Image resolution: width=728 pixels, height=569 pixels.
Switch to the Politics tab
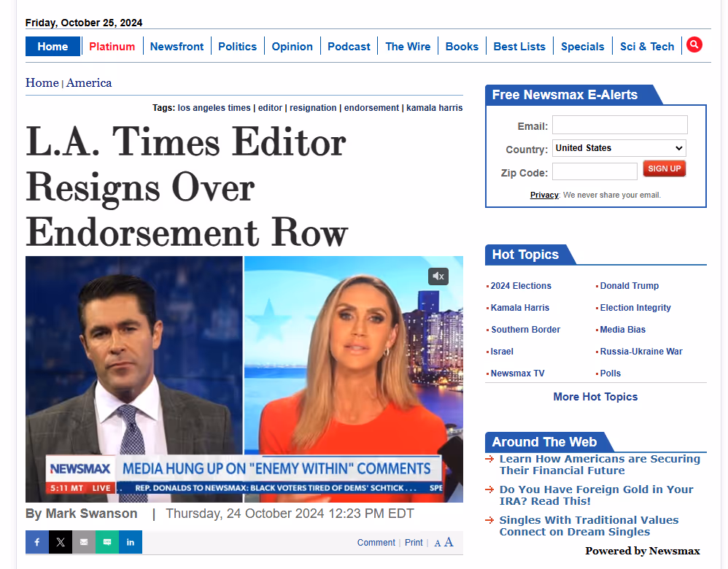coord(238,46)
